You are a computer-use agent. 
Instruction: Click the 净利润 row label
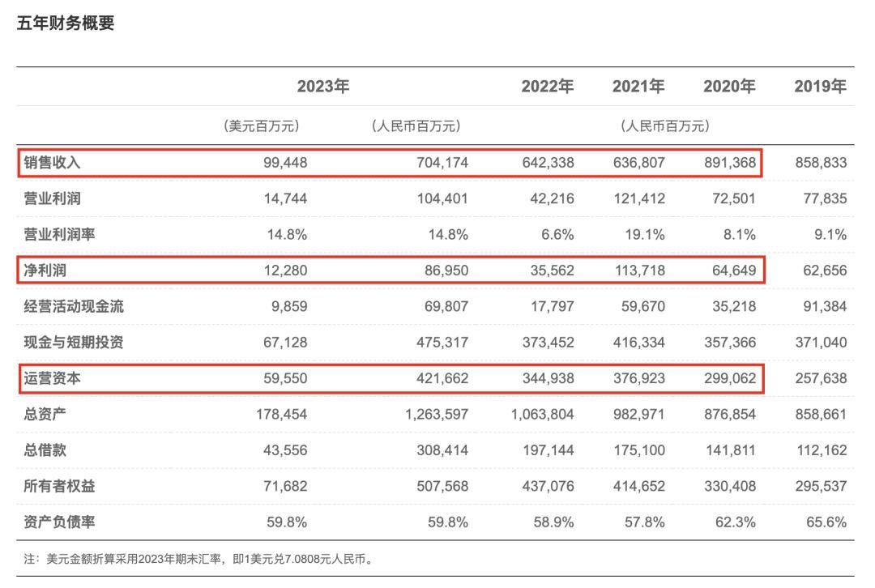(x=43, y=271)
